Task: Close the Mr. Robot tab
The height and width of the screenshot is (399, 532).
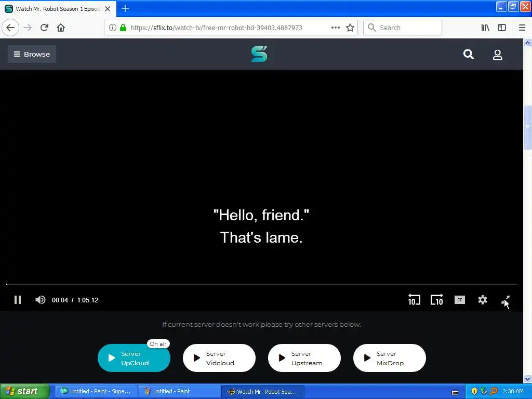Action: (108, 9)
